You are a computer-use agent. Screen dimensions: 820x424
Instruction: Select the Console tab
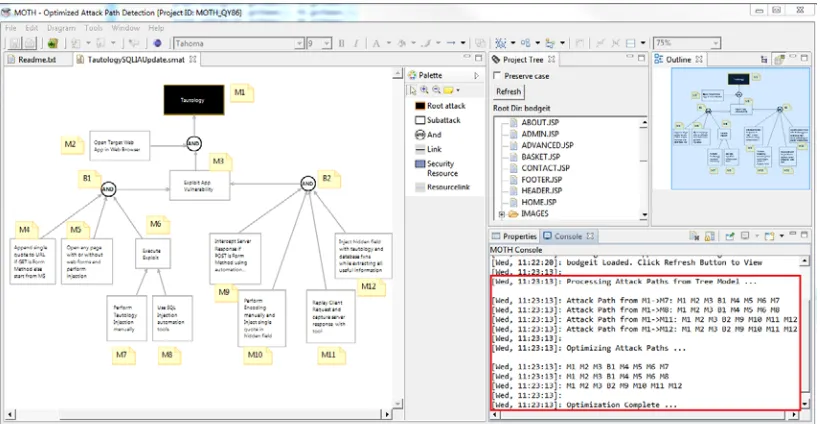[567, 236]
